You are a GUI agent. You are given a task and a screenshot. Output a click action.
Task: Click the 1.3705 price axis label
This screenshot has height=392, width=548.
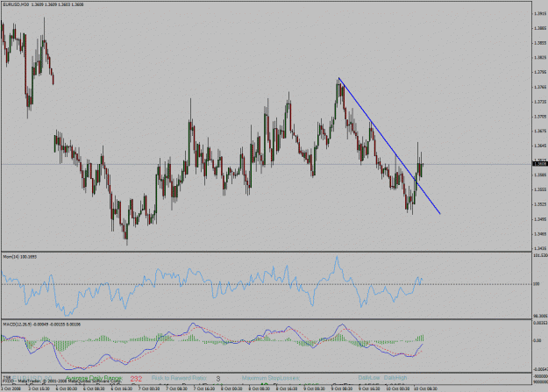(x=540, y=117)
